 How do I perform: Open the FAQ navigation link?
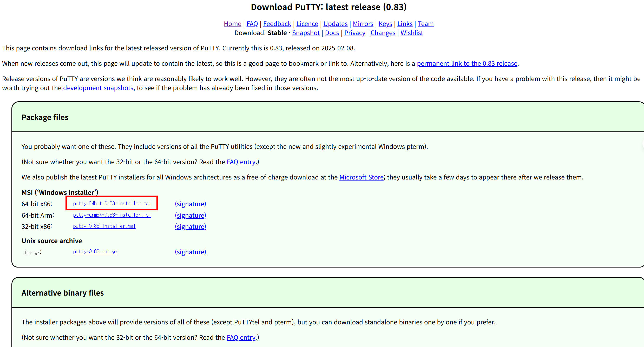[252, 24]
